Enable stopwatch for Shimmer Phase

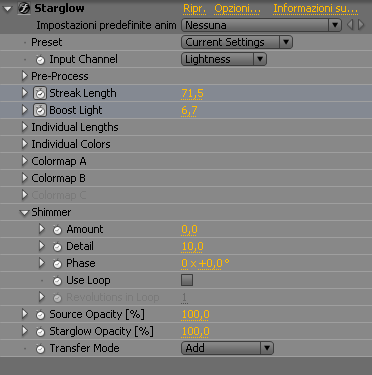coord(57,264)
